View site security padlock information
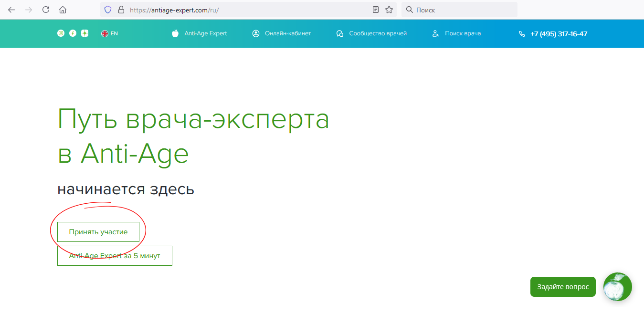Viewport: 644px width, 313px height. click(121, 10)
